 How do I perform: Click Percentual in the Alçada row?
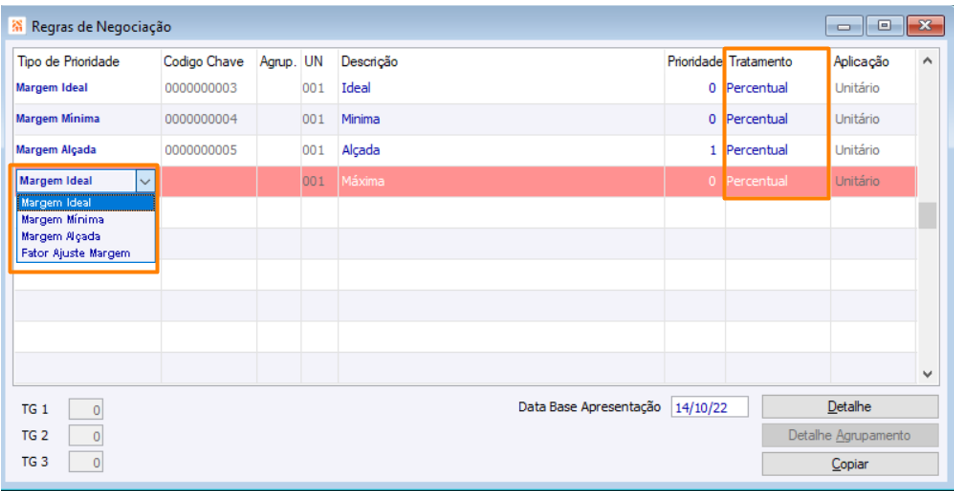point(757,150)
